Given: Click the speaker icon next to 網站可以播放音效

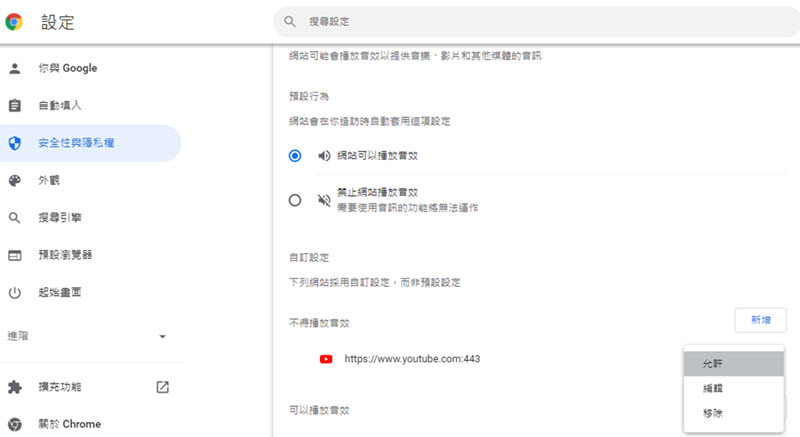Looking at the screenshot, I should 324,156.
